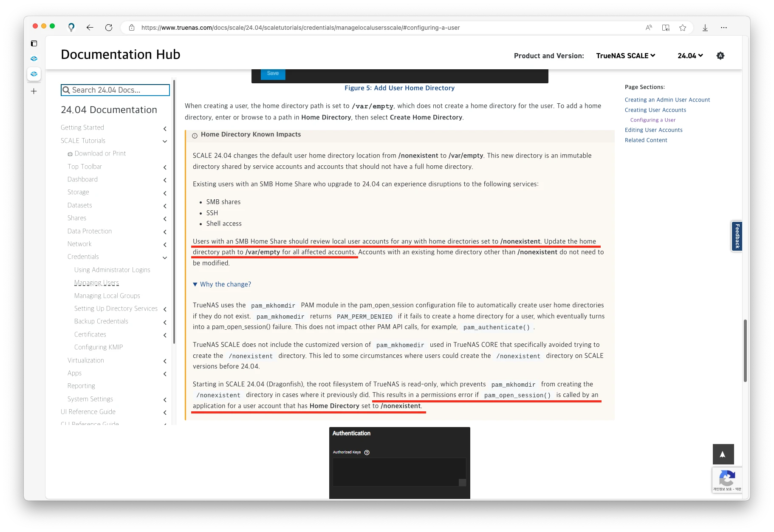The image size is (774, 532).
Task: Click the reload page icon
Action: pyautogui.click(x=109, y=27)
